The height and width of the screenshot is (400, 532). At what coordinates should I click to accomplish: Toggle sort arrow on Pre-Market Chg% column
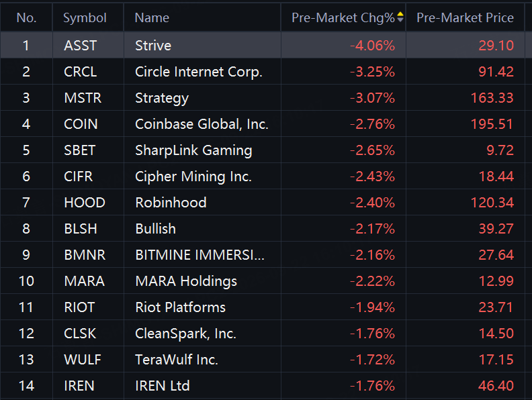[x=400, y=17]
